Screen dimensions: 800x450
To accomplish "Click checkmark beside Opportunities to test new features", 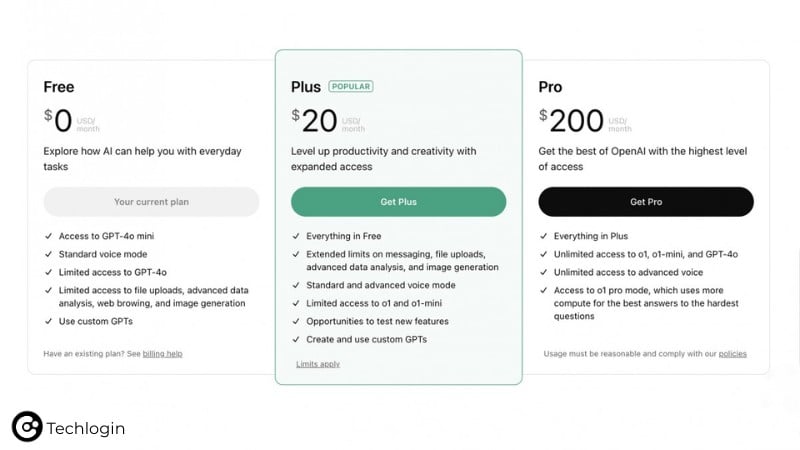I will click(x=296, y=321).
